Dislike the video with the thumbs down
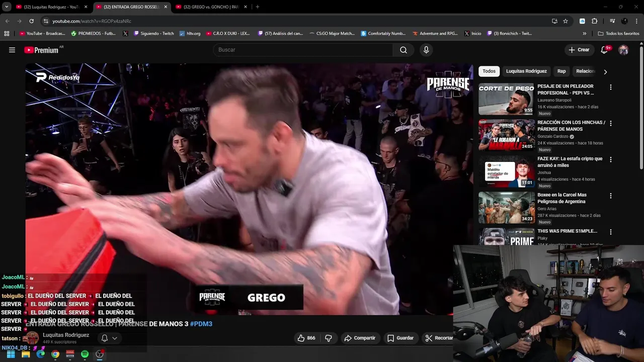The image size is (644, 362). tap(329, 338)
